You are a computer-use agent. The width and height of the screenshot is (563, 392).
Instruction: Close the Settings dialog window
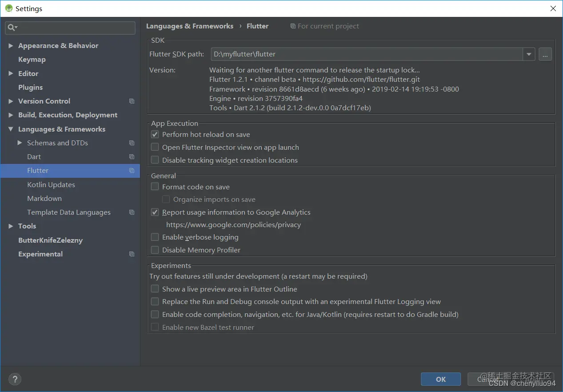click(x=553, y=8)
